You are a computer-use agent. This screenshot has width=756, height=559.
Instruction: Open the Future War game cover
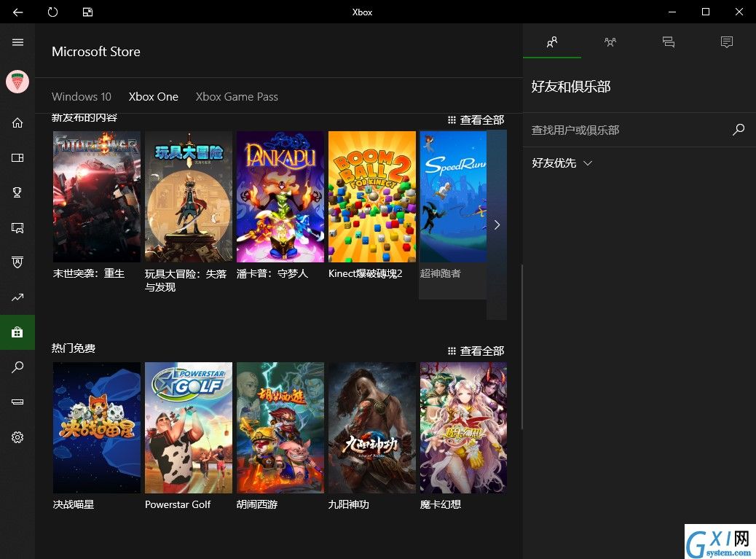pos(96,197)
